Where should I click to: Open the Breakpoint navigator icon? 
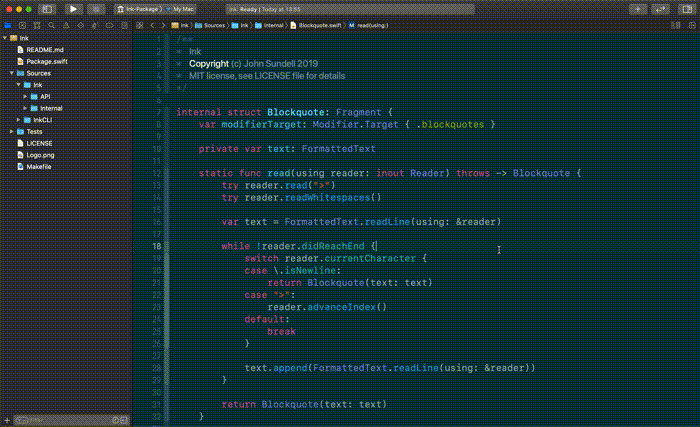pos(109,25)
